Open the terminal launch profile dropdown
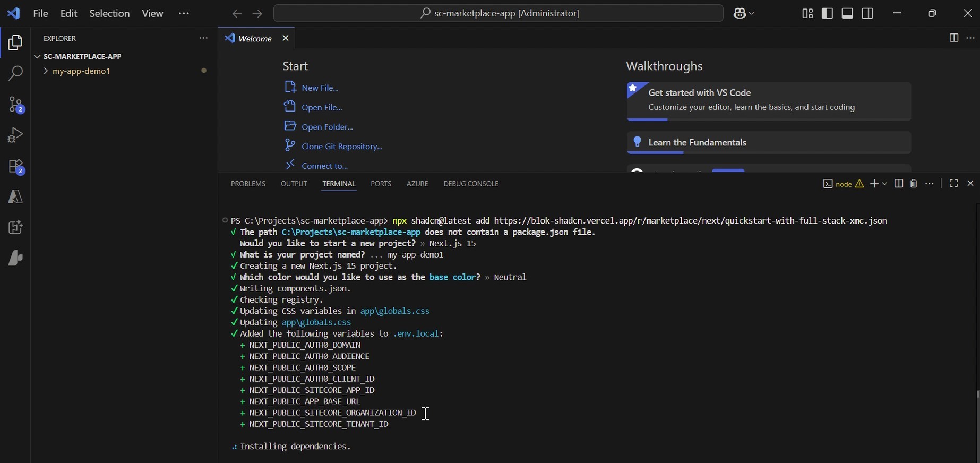This screenshot has height=463, width=980. point(884,184)
